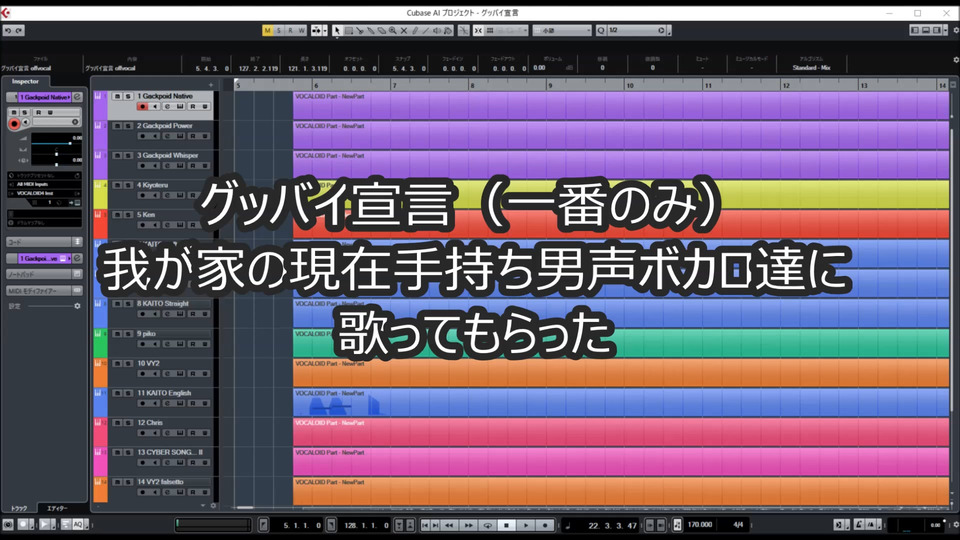Switch to the Inspector tab
Image resolution: width=960 pixels, height=540 pixels.
(x=25, y=81)
